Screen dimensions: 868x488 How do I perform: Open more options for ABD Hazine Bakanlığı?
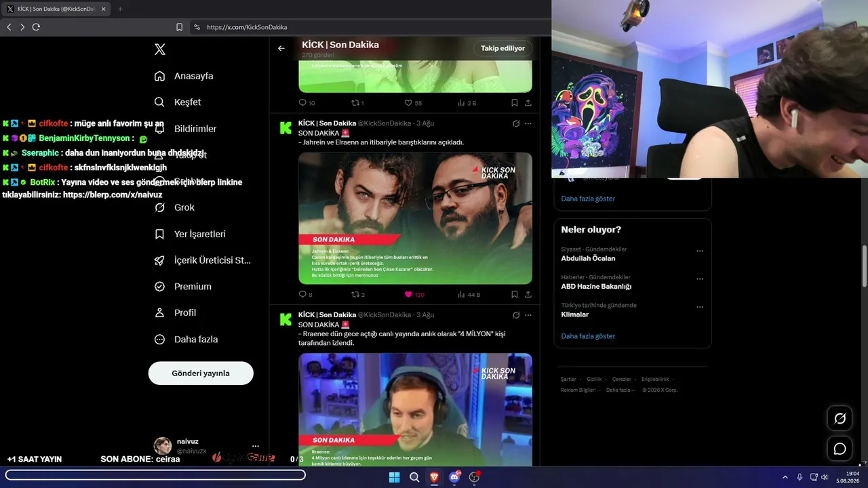[700, 279]
